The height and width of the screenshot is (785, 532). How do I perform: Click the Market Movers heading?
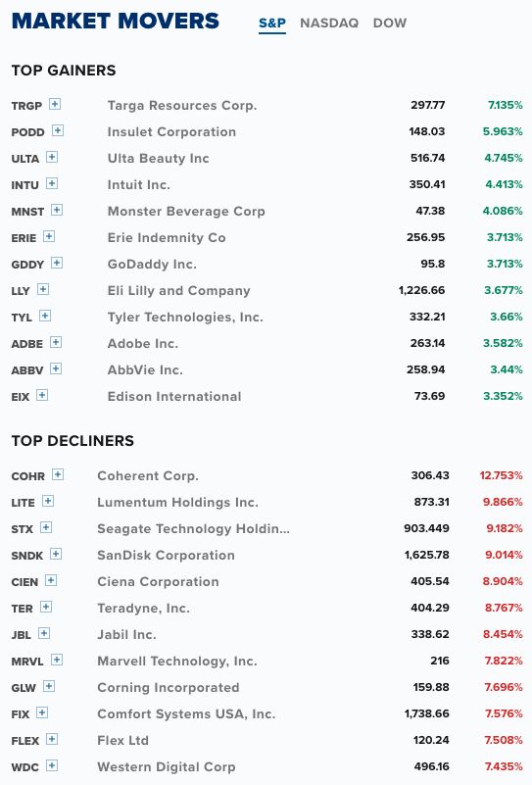point(116,21)
